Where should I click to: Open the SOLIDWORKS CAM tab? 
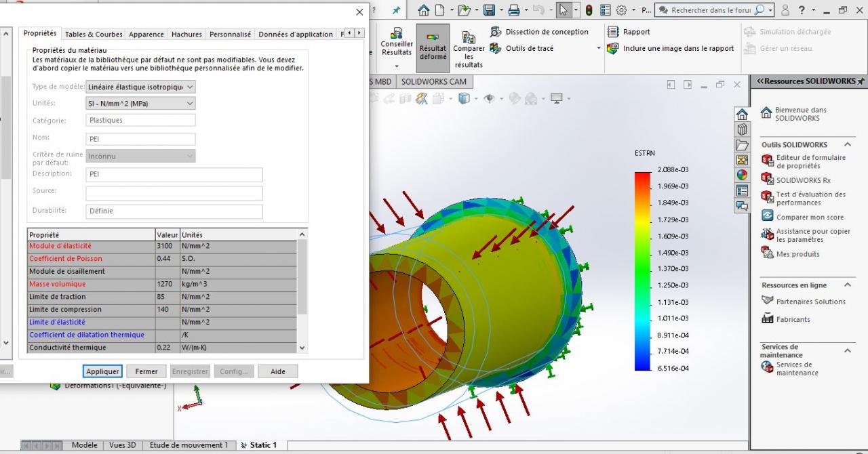click(434, 81)
